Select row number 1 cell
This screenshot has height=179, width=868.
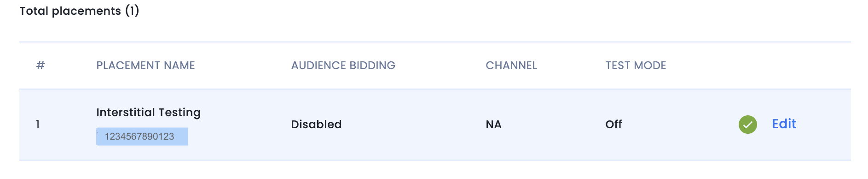click(x=38, y=125)
